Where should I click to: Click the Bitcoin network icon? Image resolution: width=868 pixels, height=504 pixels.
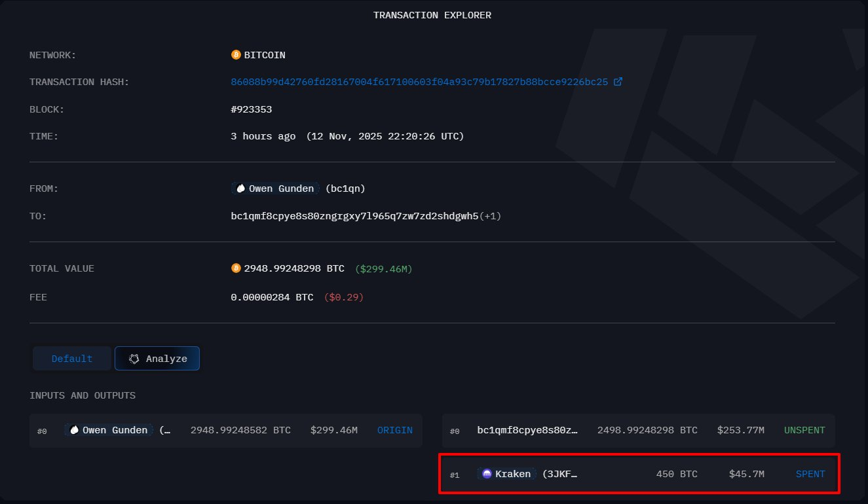point(236,55)
